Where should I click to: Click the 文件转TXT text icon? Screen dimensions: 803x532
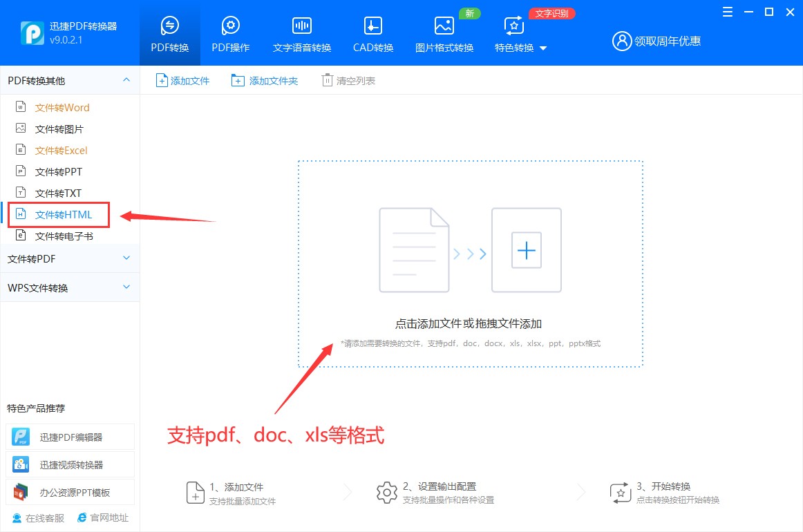(x=21, y=193)
